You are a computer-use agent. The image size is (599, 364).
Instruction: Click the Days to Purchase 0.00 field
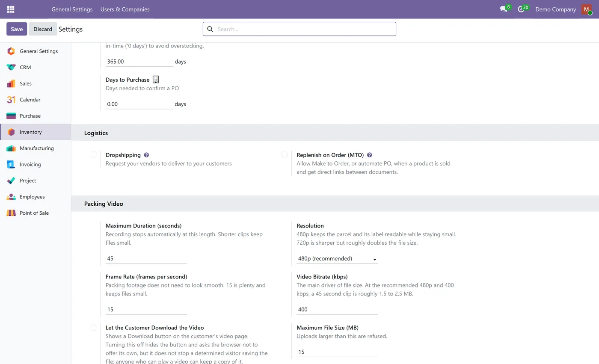139,104
